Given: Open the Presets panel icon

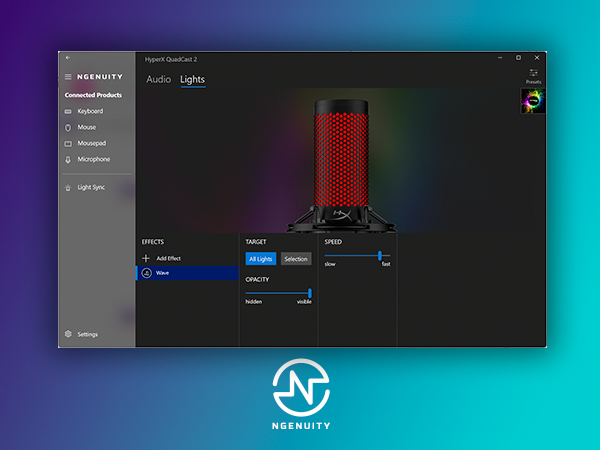Looking at the screenshot, I should [x=533, y=73].
